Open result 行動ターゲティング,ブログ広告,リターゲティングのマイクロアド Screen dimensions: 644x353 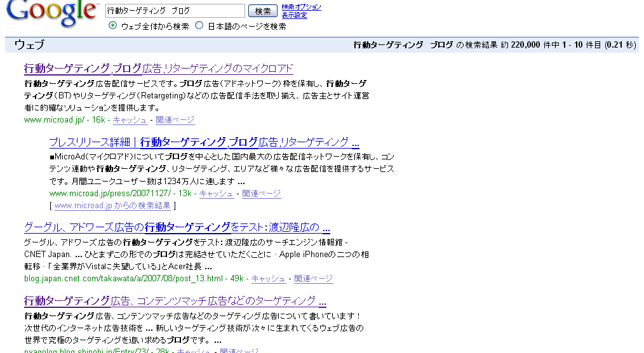pos(159,69)
